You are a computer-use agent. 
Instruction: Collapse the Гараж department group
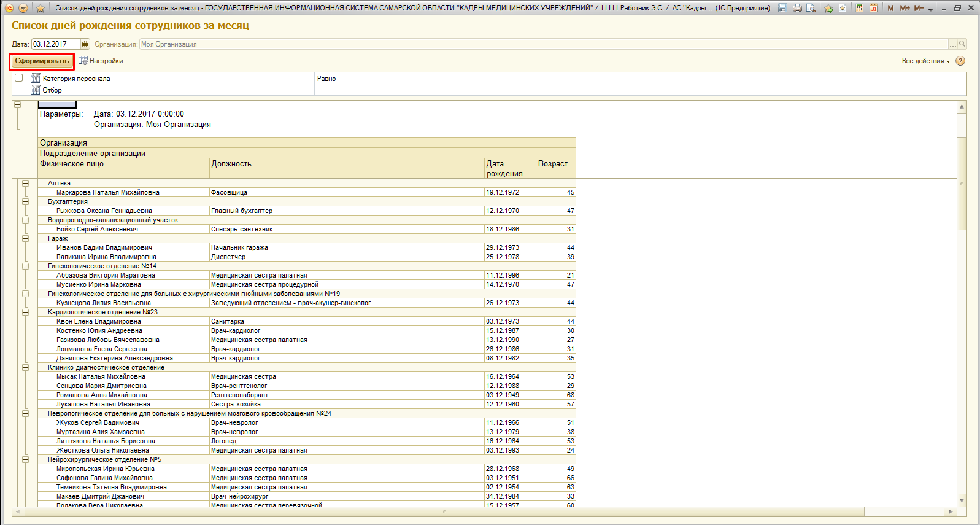pos(25,238)
